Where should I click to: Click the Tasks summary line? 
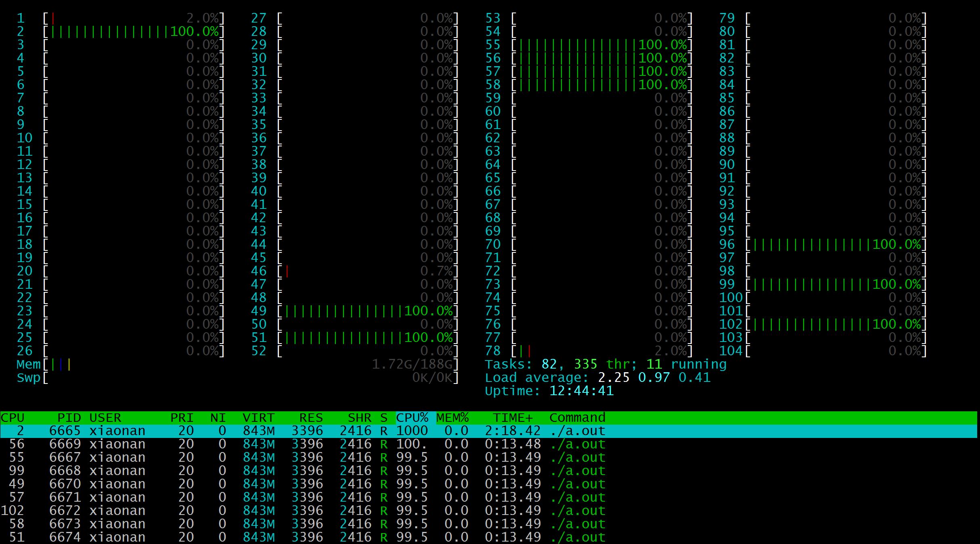[x=605, y=365]
